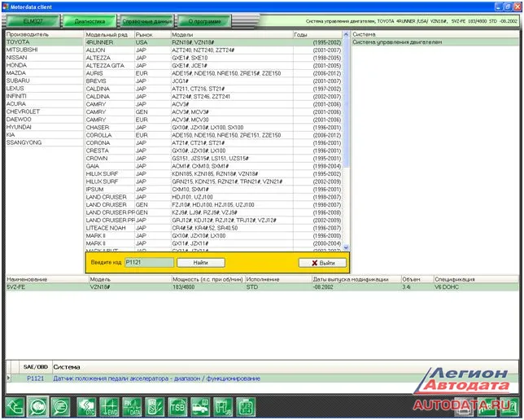This screenshot has height=420, width=524.
Task: Click the Рынок column header
Action: [152, 34]
